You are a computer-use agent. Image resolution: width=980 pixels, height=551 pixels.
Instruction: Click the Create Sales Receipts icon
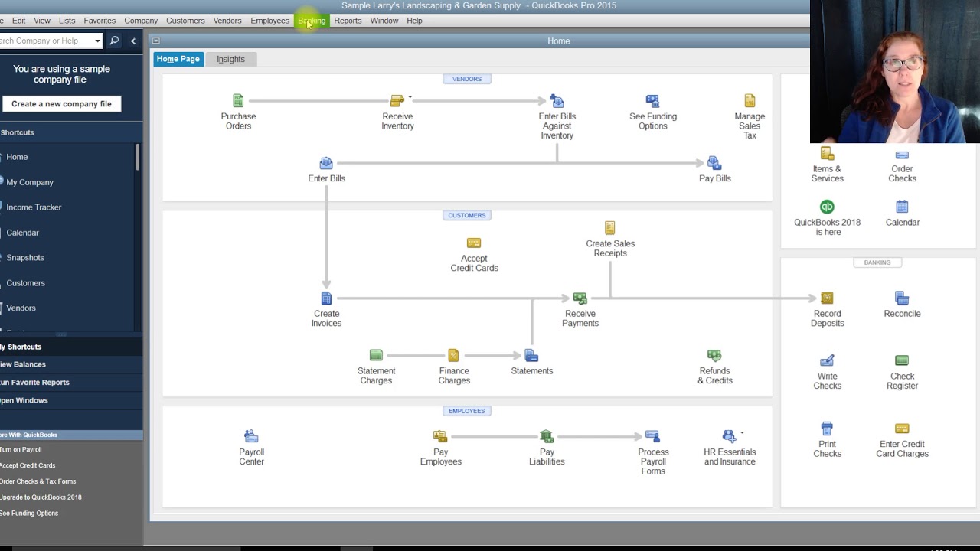click(x=610, y=228)
